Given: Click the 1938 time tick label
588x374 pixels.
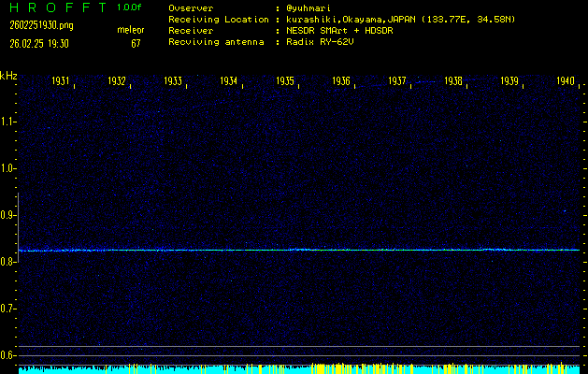Looking at the screenshot, I should [x=453, y=82].
